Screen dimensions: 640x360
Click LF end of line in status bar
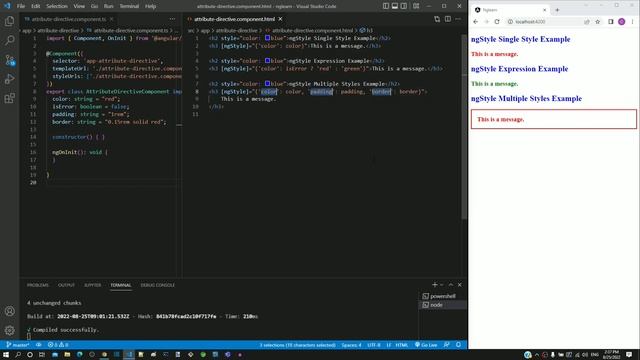[x=389, y=345]
